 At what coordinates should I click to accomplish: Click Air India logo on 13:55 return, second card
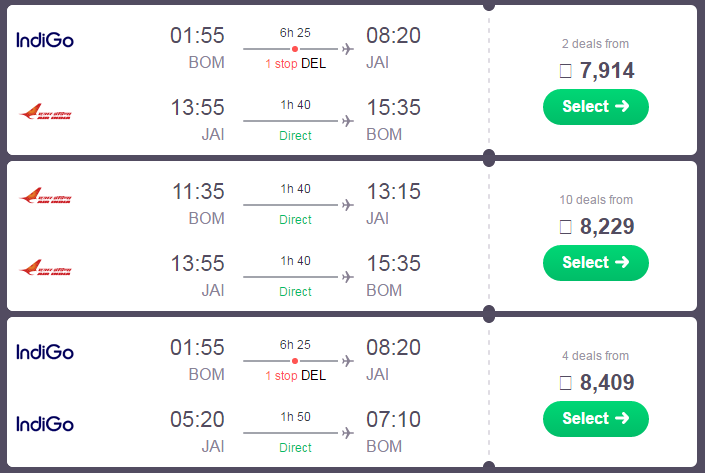pos(45,268)
